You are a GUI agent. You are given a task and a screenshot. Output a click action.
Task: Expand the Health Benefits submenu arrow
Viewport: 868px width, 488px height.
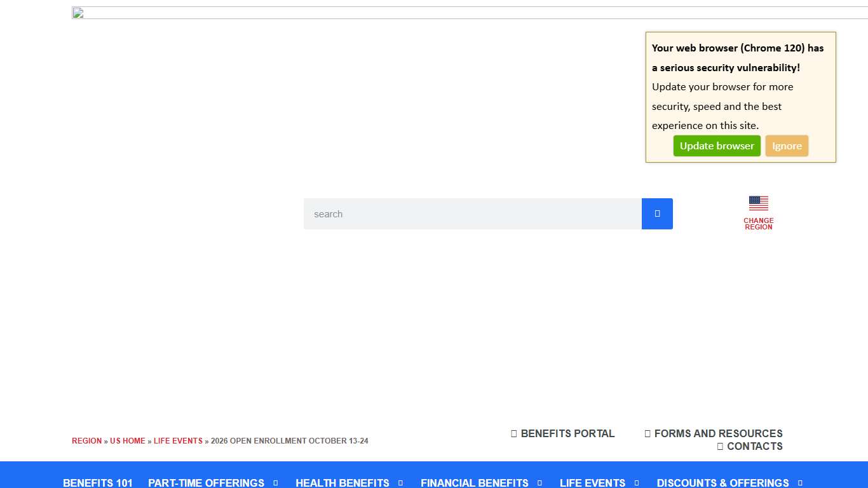[401, 483]
